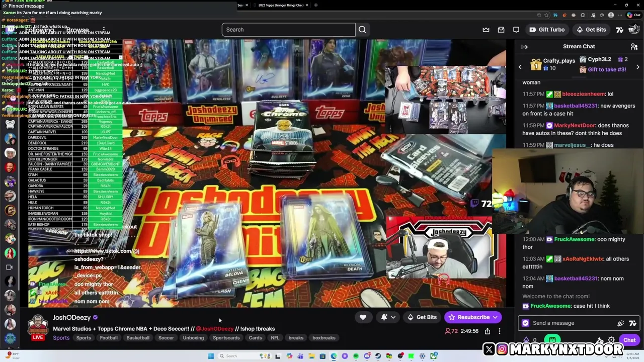Open the Windows Start button
The image size is (644, 362).
tap(211, 356)
